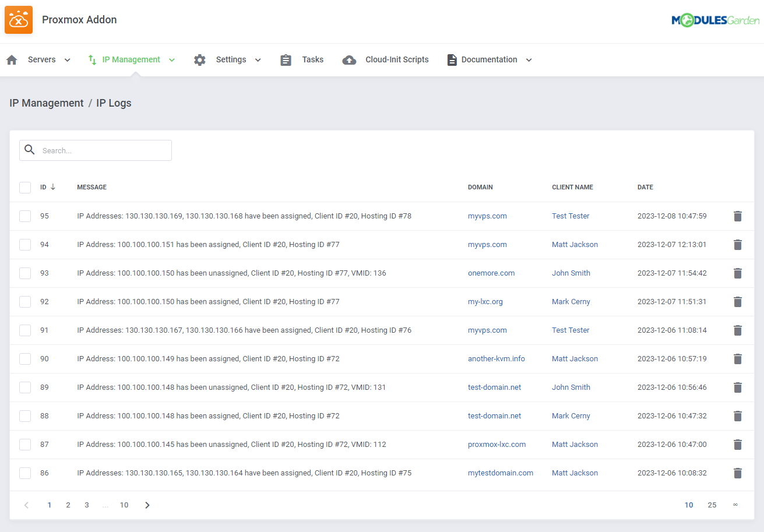This screenshot has width=764, height=532.
Task: Click the previous page left chevron
Action: point(26,505)
